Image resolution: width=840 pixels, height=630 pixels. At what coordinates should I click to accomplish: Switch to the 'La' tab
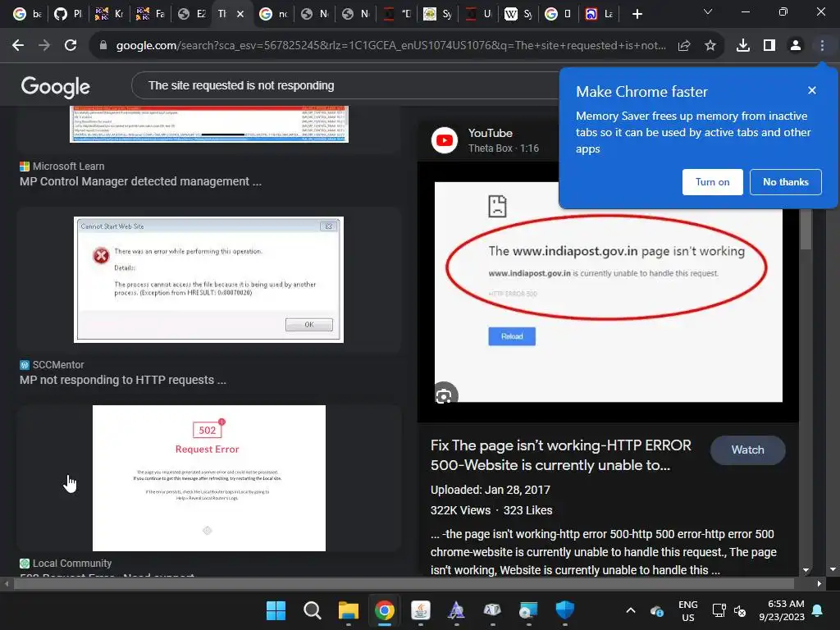pos(599,14)
